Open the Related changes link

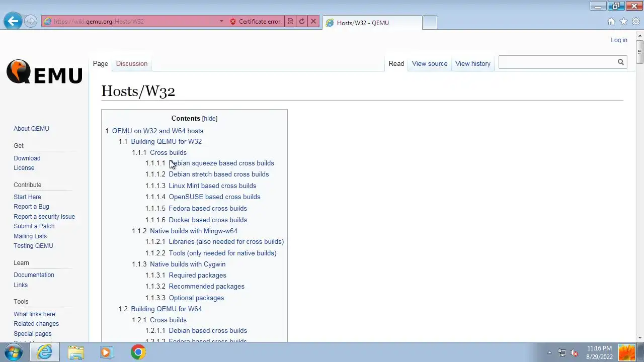pos(36,324)
